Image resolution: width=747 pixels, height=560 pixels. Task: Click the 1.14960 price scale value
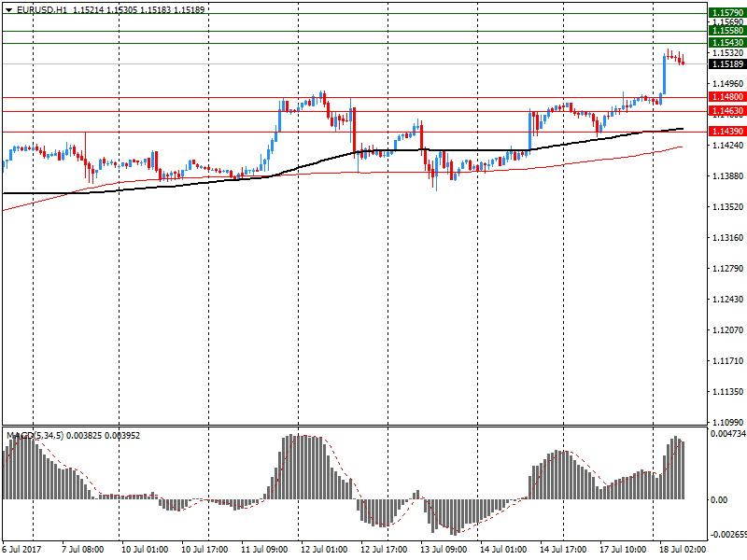(727, 84)
